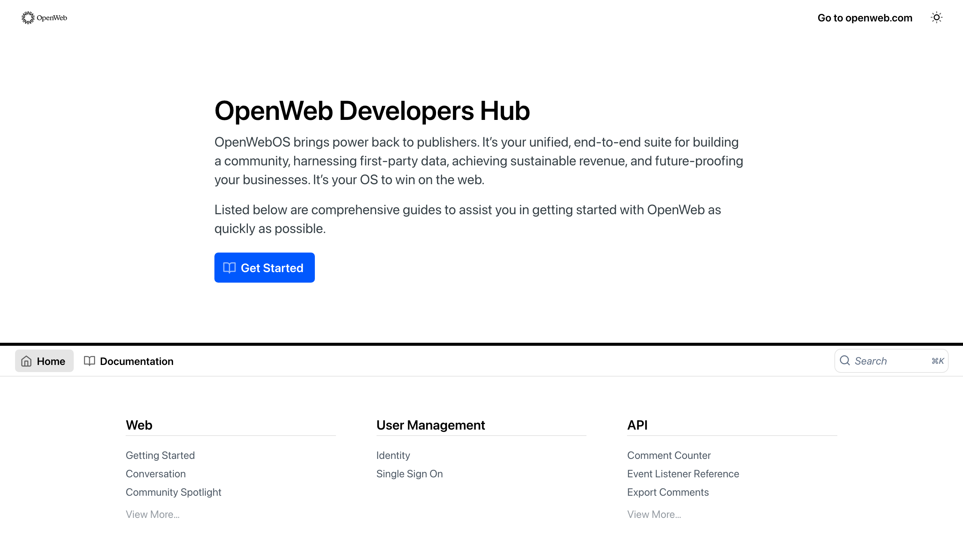The width and height of the screenshot is (963, 560).
Task: Open the Identity link
Action: (393, 455)
